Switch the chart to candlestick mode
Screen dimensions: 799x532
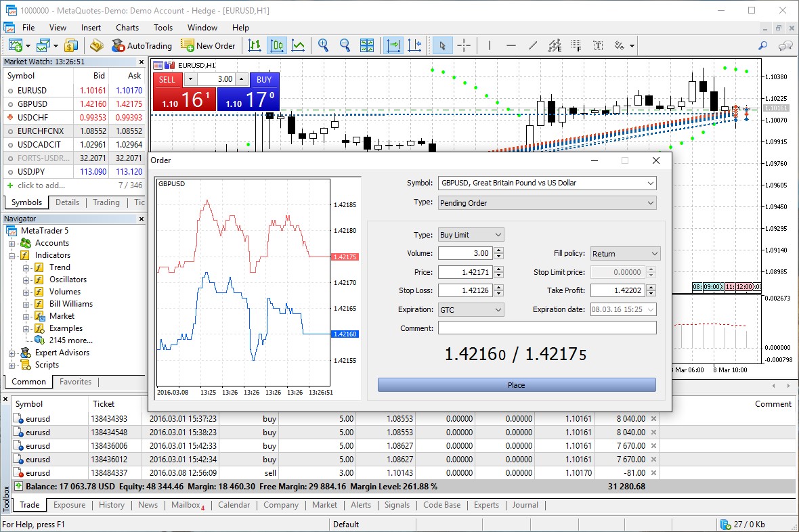tap(277, 45)
